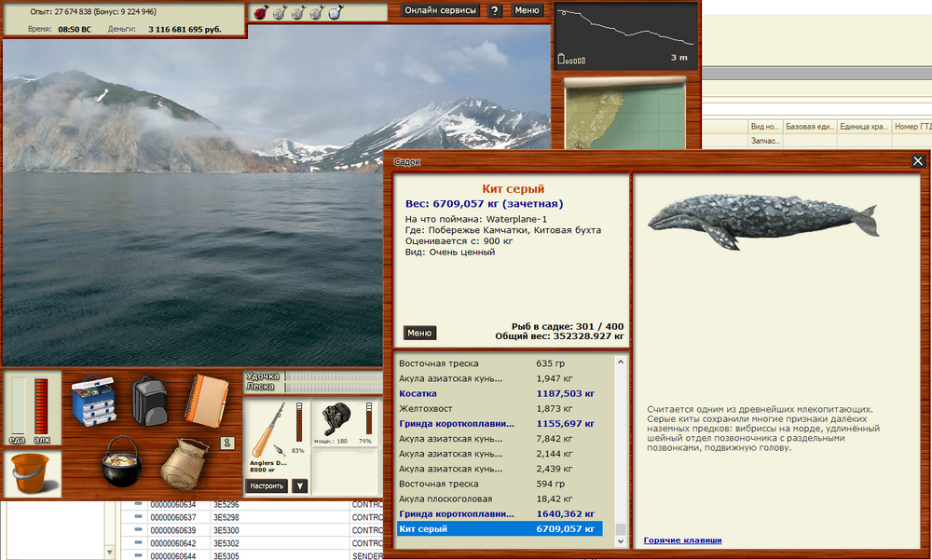Open the black backpack inventory

[148, 401]
